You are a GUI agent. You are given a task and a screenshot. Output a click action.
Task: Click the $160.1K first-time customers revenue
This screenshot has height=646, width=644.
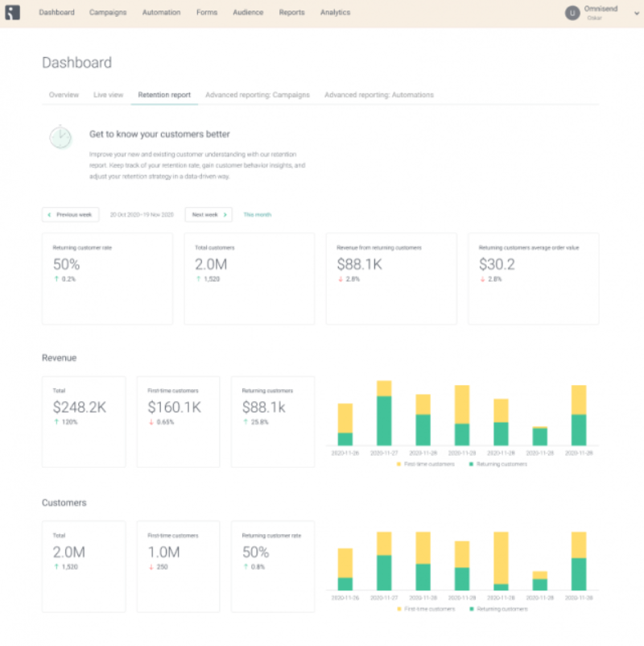pos(174,408)
